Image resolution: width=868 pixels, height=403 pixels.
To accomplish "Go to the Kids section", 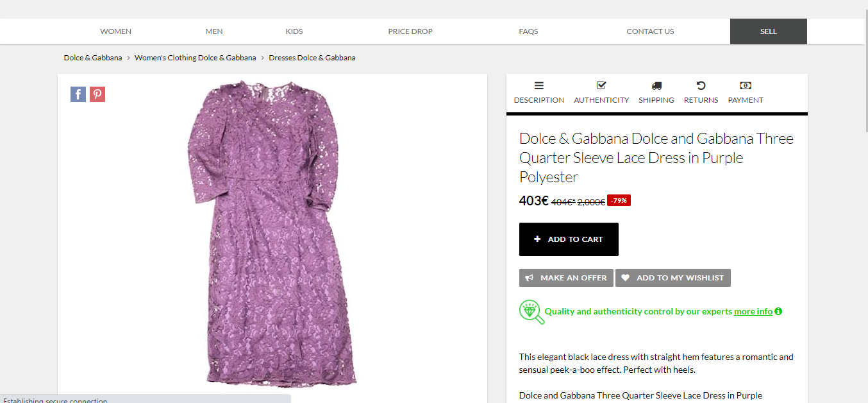I will click(x=294, y=31).
